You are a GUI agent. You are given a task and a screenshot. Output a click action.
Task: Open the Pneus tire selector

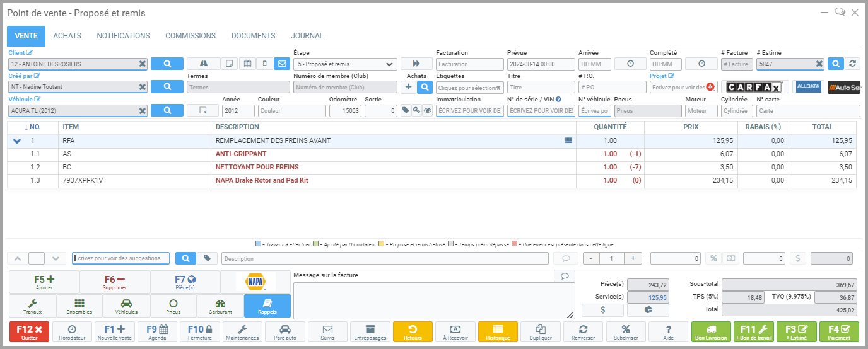(x=173, y=306)
